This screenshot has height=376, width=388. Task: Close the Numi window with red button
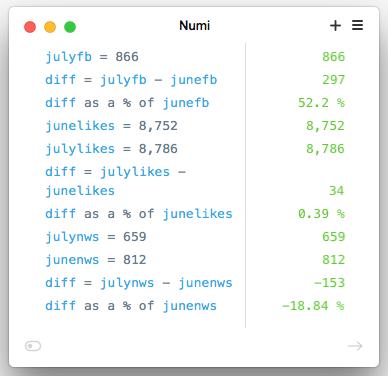click(x=30, y=27)
